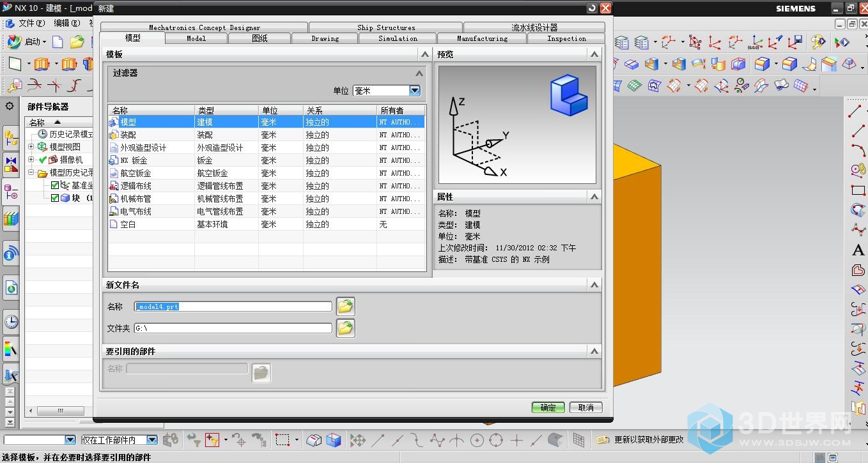Open the 单位 毫米 units dropdown
Image resolution: width=868 pixels, height=463 pixels.
pyautogui.click(x=415, y=91)
